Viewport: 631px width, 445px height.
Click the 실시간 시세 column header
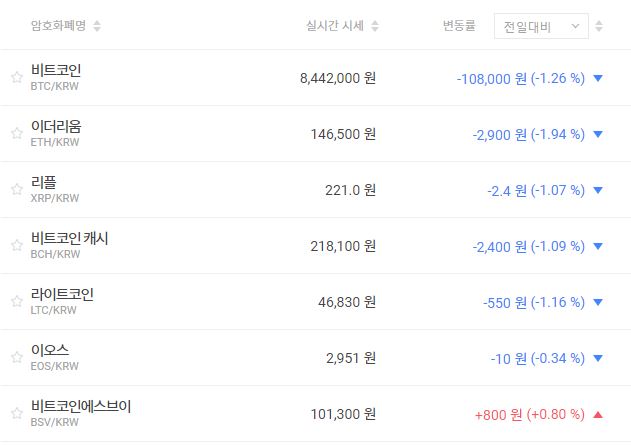tap(335, 26)
